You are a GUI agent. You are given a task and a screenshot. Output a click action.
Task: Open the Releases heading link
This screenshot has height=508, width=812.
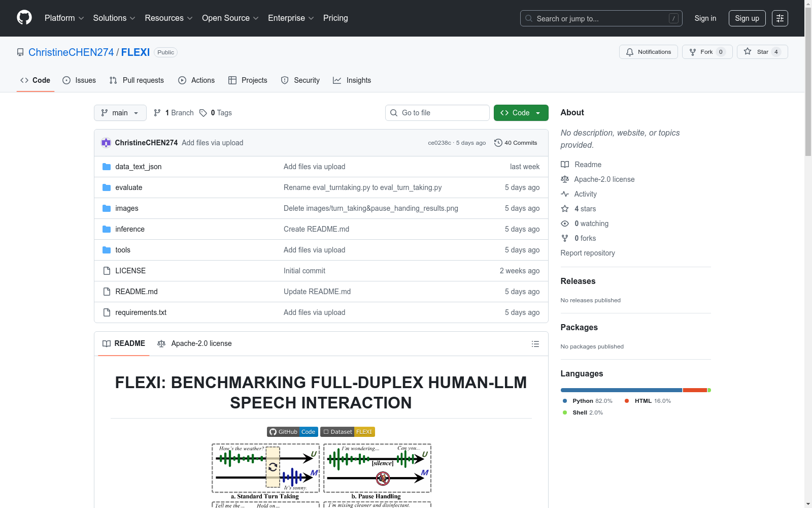point(578,281)
